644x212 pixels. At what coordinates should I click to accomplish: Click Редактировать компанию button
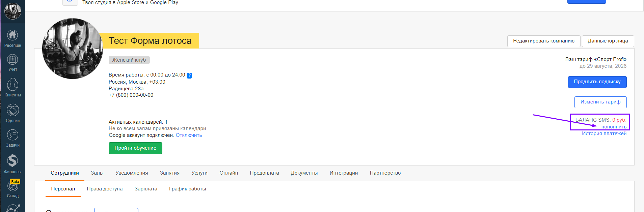[543, 41]
